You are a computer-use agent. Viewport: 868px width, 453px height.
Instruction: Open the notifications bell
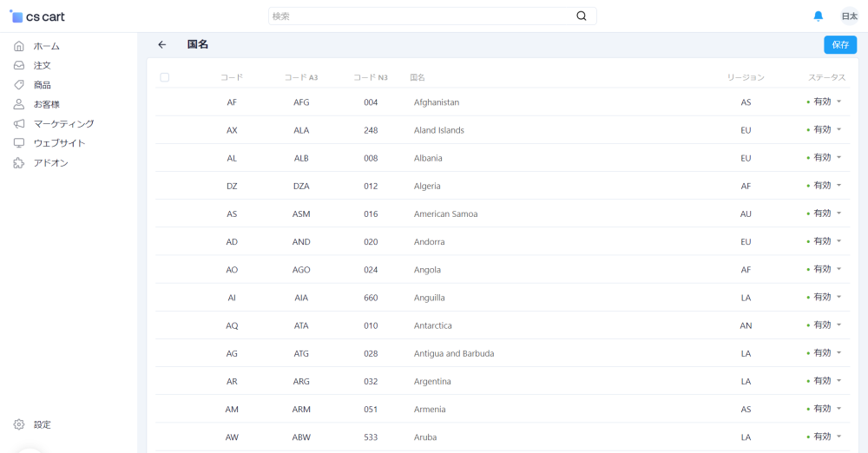click(819, 16)
